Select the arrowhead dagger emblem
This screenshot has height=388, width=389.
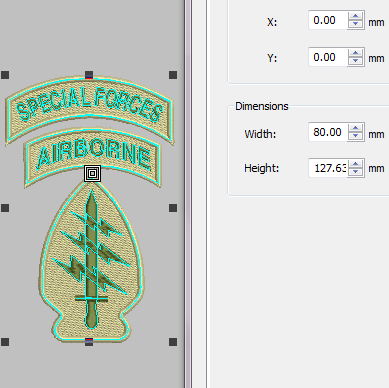(92, 262)
